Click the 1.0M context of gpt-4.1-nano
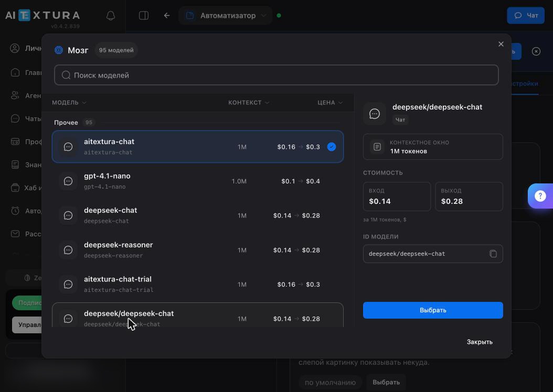 tap(239, 181)
